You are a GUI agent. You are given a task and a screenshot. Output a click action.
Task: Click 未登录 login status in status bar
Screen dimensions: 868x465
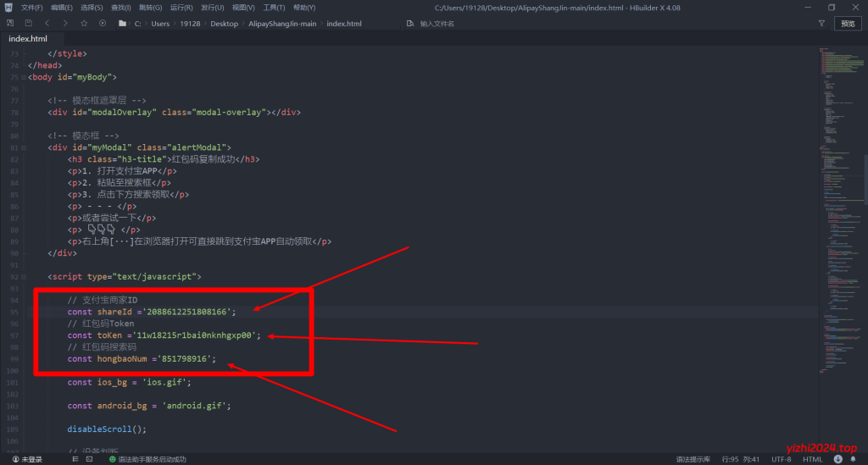point(27,459)
